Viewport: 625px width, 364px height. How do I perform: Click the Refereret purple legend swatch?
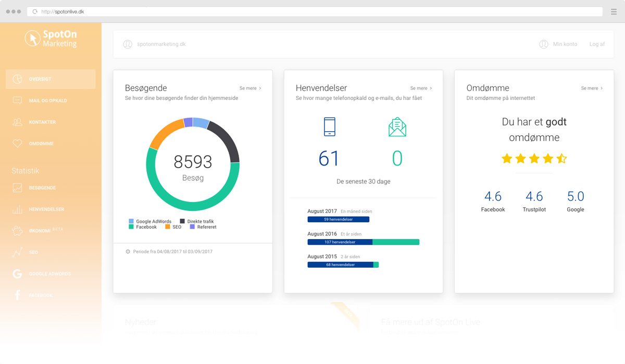coord(192,227)
